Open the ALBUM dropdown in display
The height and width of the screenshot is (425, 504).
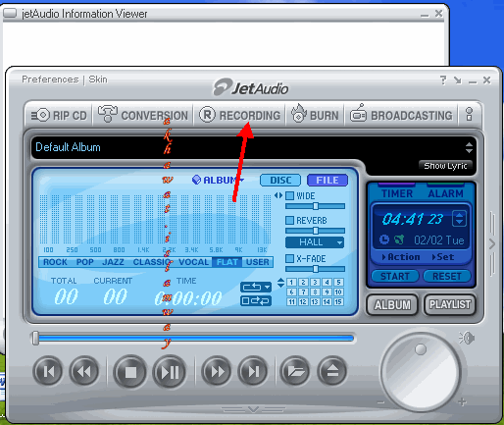click(x=219, y=180)
